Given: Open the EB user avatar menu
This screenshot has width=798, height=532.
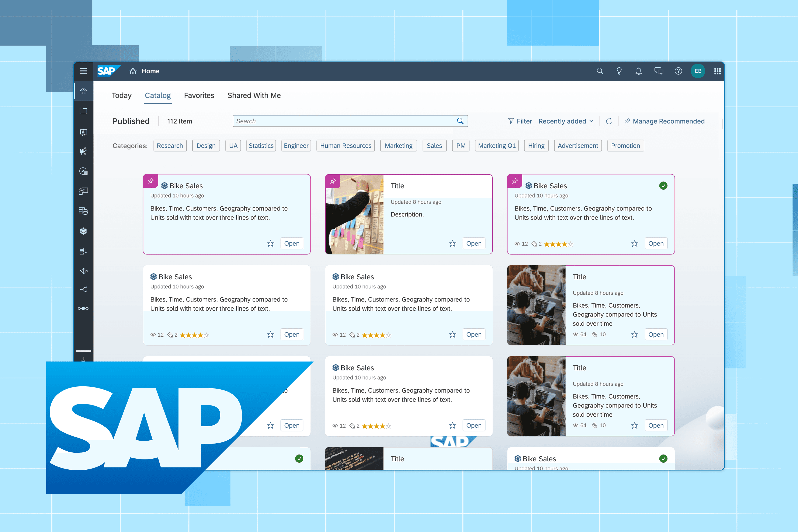Looking at the screenshot, I should (698, 71).
